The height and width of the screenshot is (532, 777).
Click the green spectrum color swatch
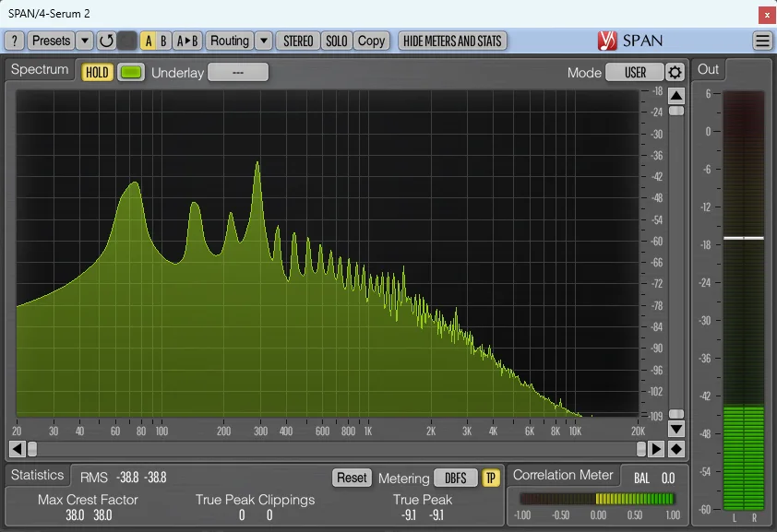pos(129,71)
